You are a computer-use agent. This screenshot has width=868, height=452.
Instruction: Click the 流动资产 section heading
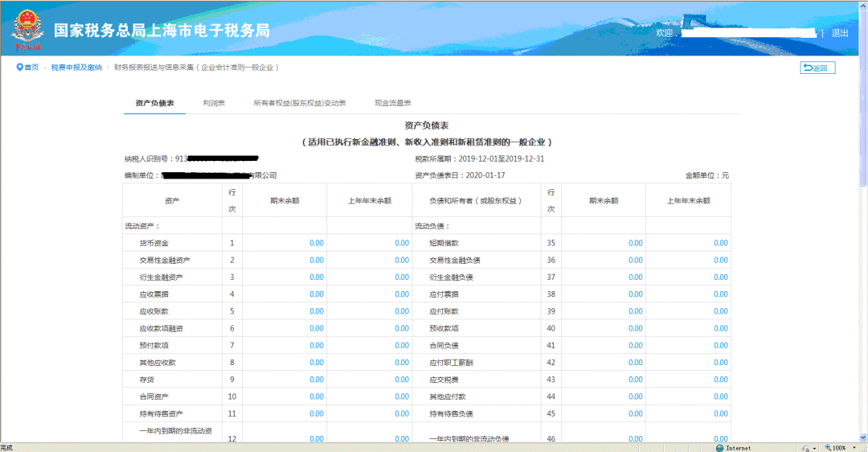[141, 226]
